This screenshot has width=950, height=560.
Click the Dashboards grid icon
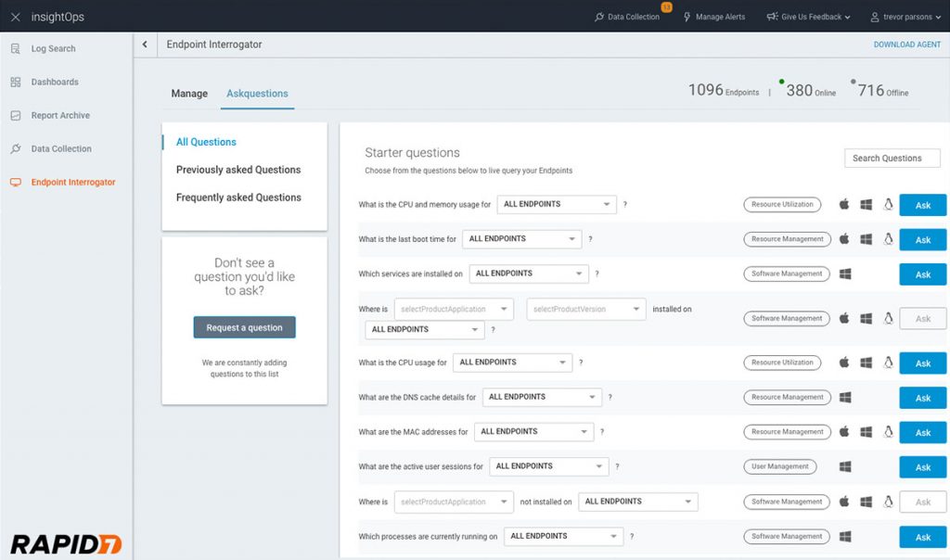pyautogui.click(x=16, y=82)
